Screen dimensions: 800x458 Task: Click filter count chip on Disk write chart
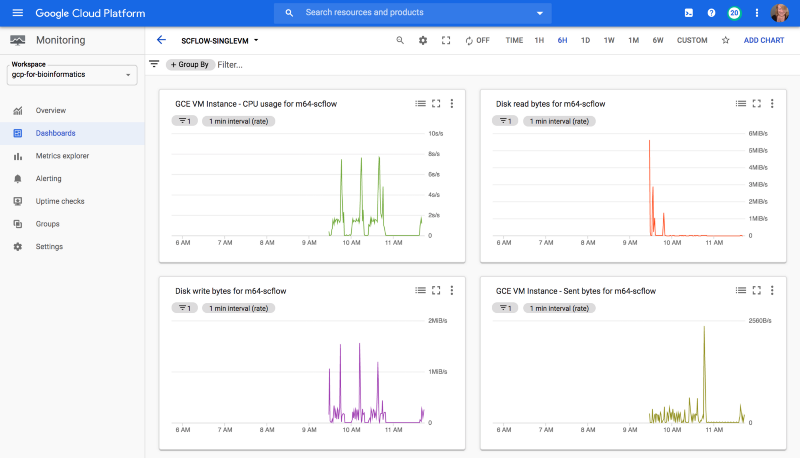pyautogui.click(x=185, y=309)
